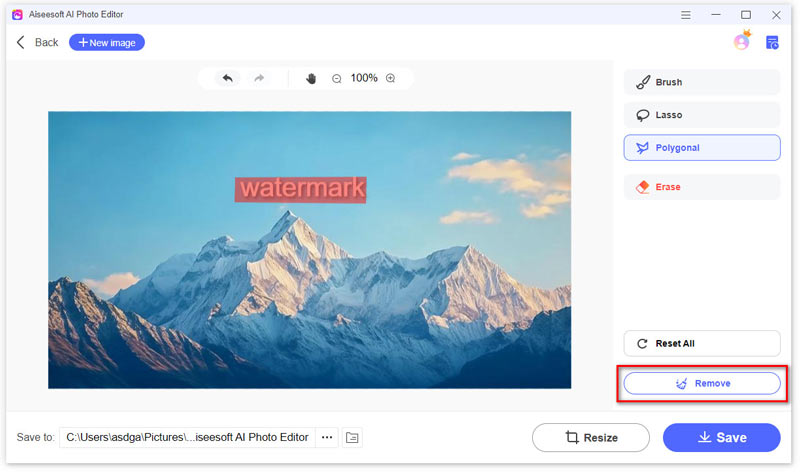Viewport: 800px width, 472px height.
Task: Click Reset All
Action: tap(702, 343)
